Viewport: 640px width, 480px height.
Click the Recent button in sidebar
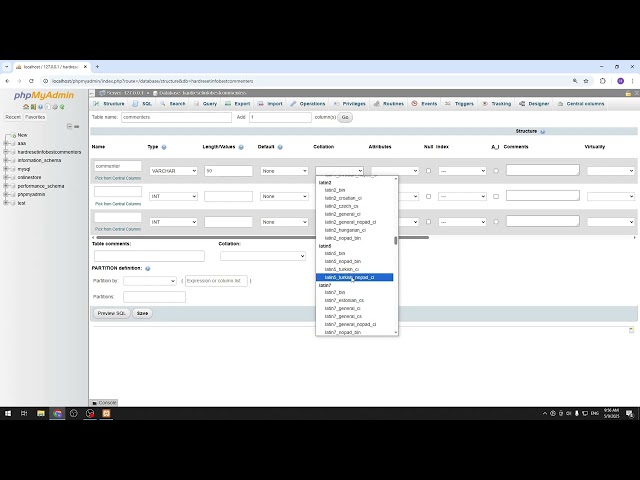click(x=13, y=117)
